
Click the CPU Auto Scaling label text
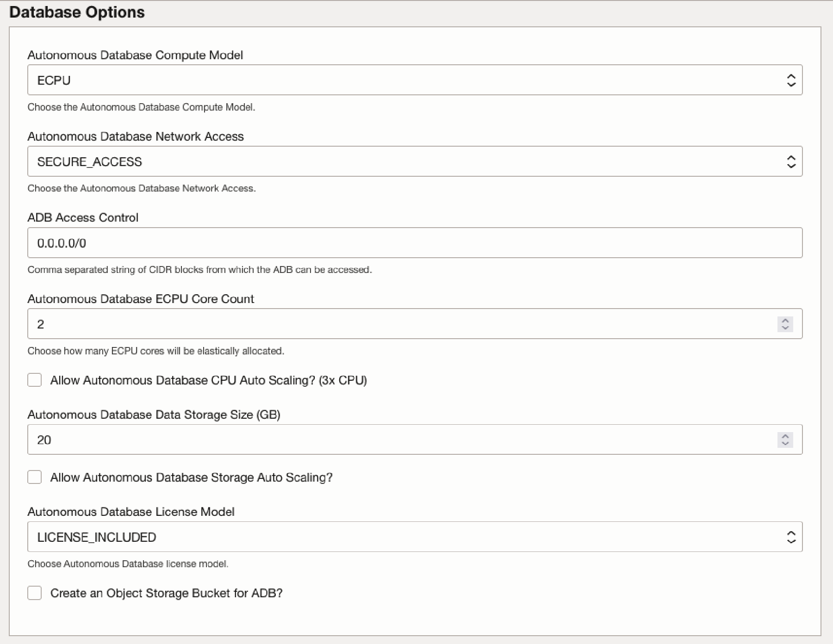tap(208, 380)
